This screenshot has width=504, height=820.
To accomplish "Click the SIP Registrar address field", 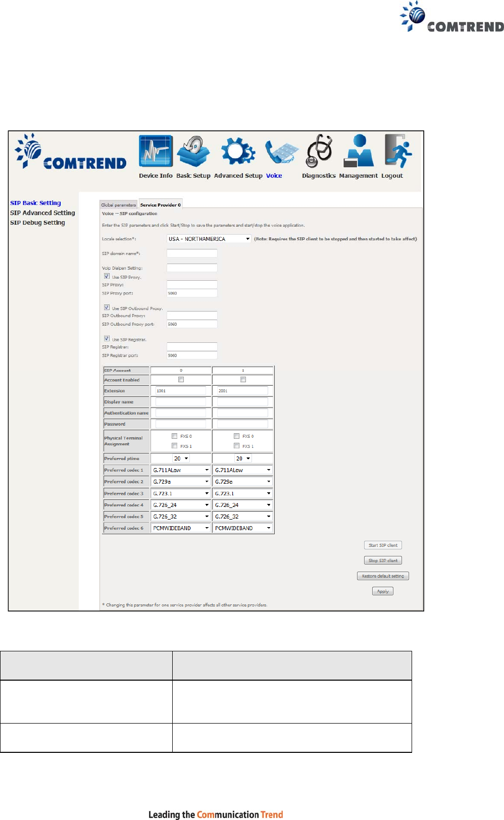I will pyautogui.click(x=192, y=347).
